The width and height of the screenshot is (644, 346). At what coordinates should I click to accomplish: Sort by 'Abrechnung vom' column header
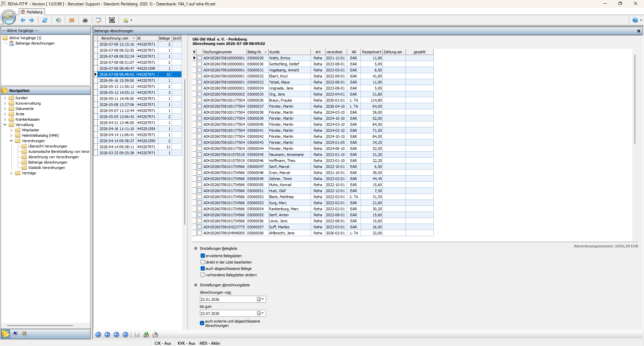117,38
